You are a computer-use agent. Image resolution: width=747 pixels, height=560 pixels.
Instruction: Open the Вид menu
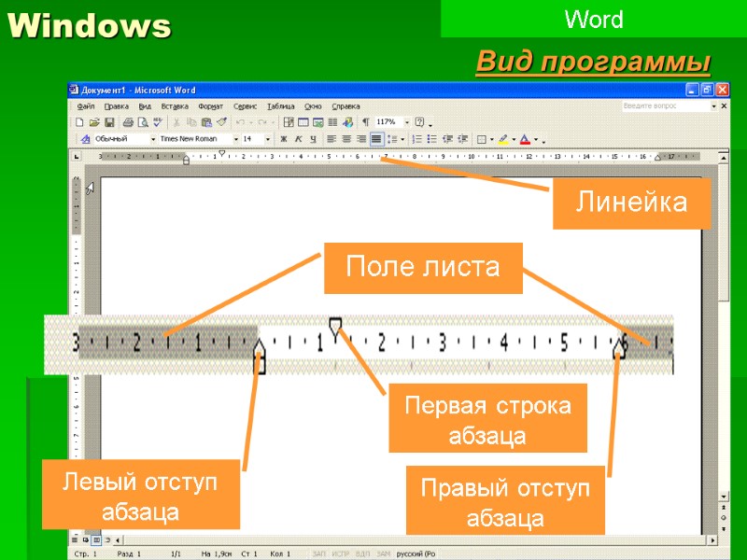[145, 106]
